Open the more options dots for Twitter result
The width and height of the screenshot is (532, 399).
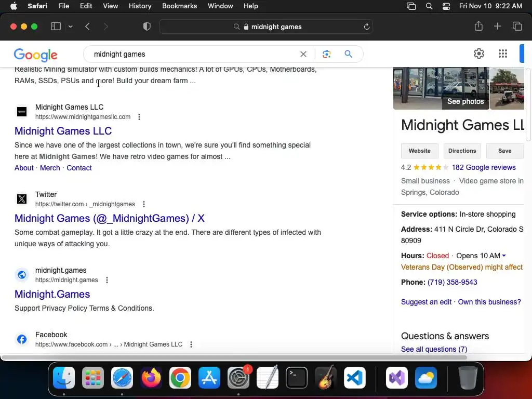pos(144,204)
